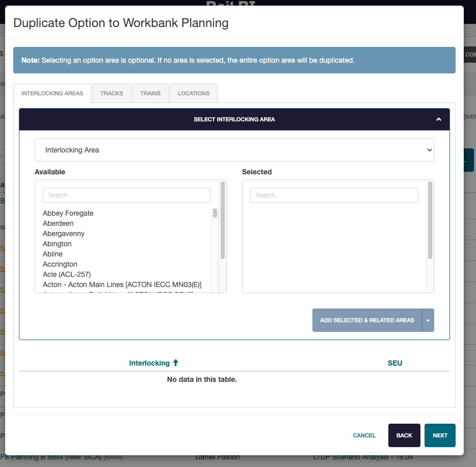Select Acle (ACL-257) interlocking area
The width and height of the screenshot is (476, 467).
click(67, 274)
